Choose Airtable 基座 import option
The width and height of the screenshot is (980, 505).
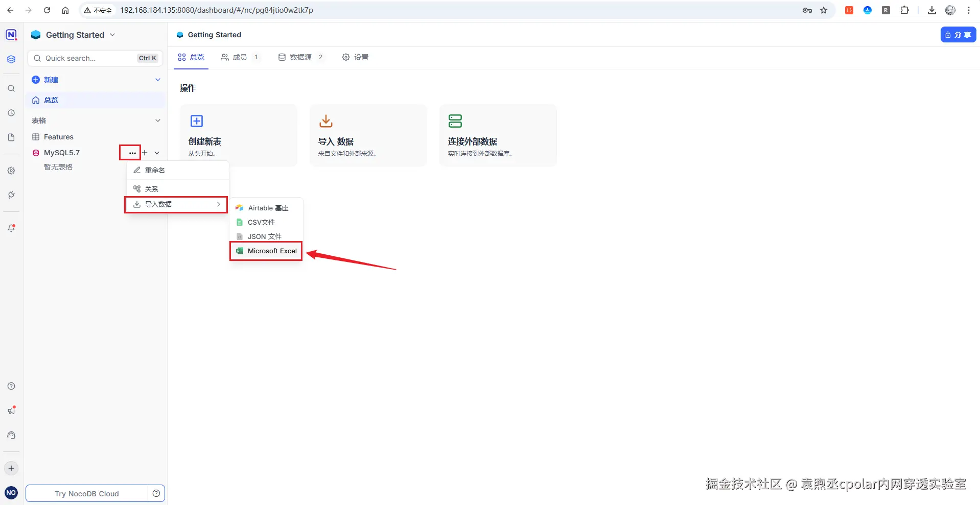coord(266,208)
